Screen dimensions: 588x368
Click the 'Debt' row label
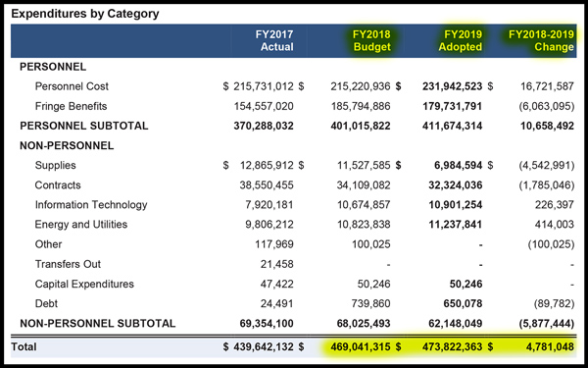point(46,303)
